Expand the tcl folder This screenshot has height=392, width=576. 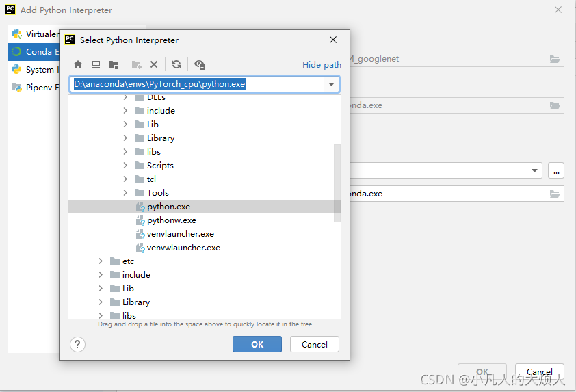(125, 179)
